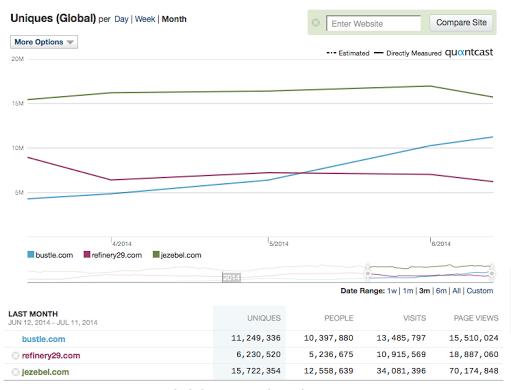The width and height of the screenshot is (511, 390).
Task: Set date range to 1w
Action: (392, 291)
